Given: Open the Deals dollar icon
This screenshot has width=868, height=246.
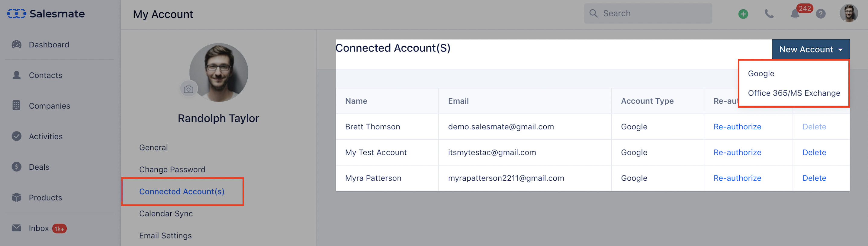Looking at the screenshot, I should [x=17, y=167].
